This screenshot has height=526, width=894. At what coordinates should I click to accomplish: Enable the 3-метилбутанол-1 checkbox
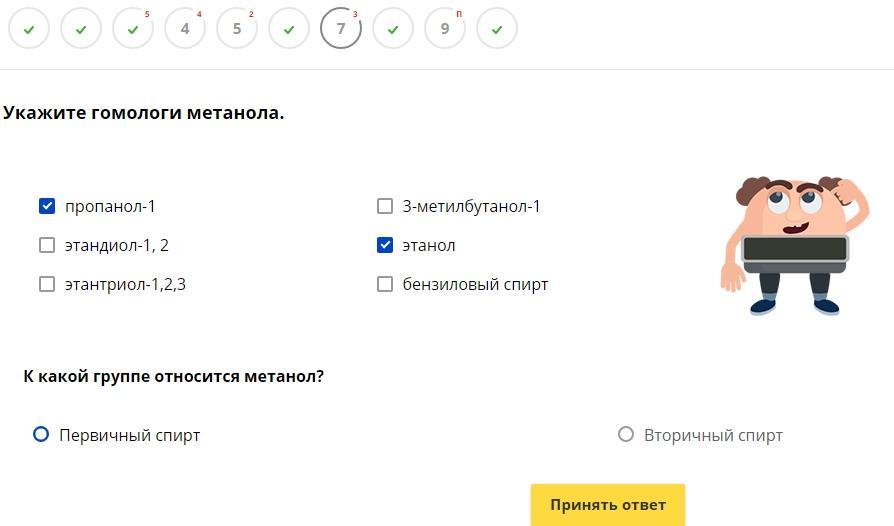[385, 206]
